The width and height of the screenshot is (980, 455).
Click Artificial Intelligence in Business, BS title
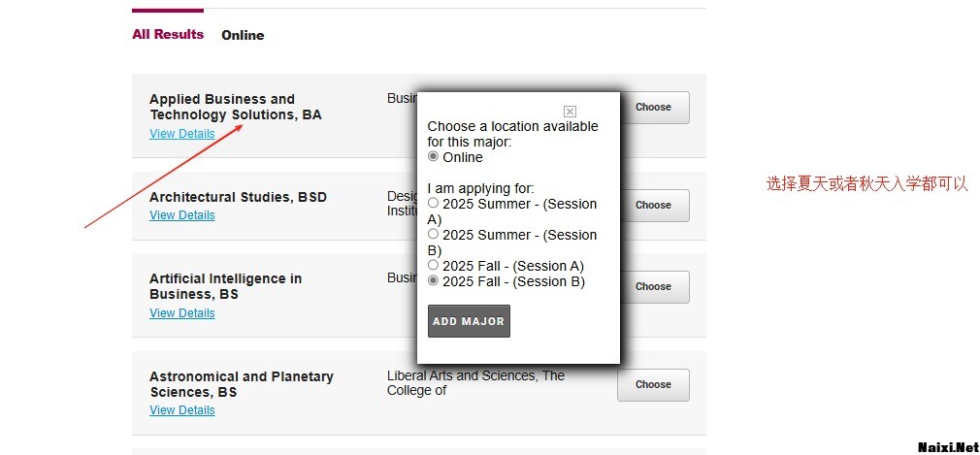click(225, 286)
